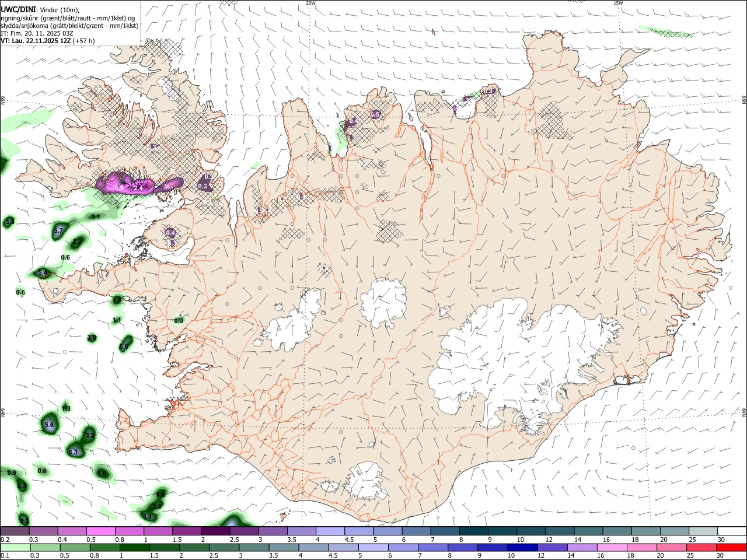Click the 5.4 rainfall value near Snæfellsnes tip

(42, 272)
